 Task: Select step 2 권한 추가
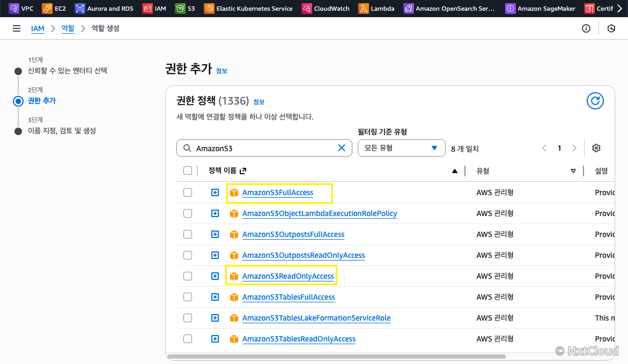42,100
